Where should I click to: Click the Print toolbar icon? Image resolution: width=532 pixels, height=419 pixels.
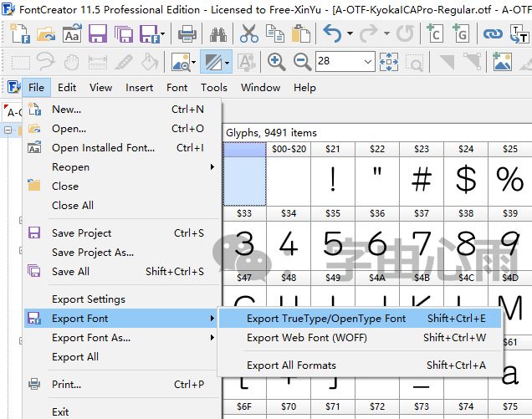(x=187, y=33)
